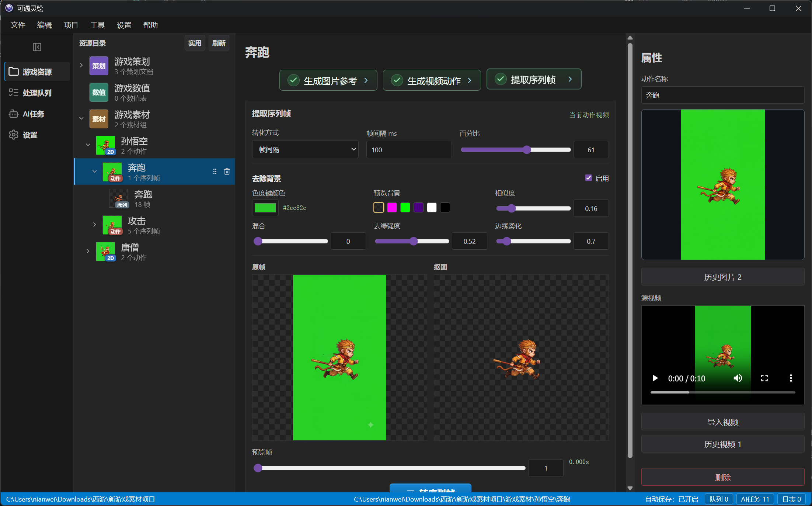
Task: Click the 动作名称 input field
Action: (x=722, y=95)
